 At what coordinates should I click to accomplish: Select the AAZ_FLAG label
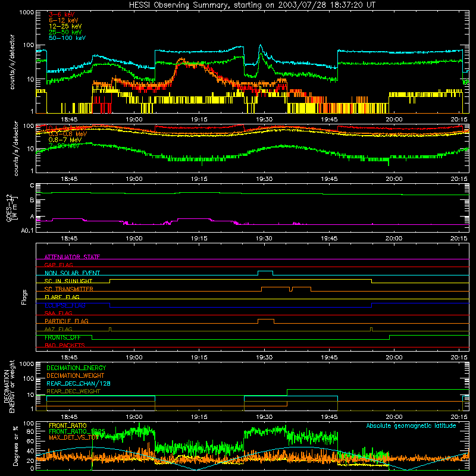pos(58,329)
